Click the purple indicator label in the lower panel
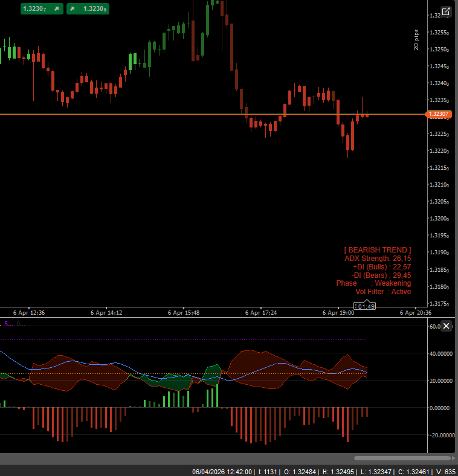 (x=8, y=324)
